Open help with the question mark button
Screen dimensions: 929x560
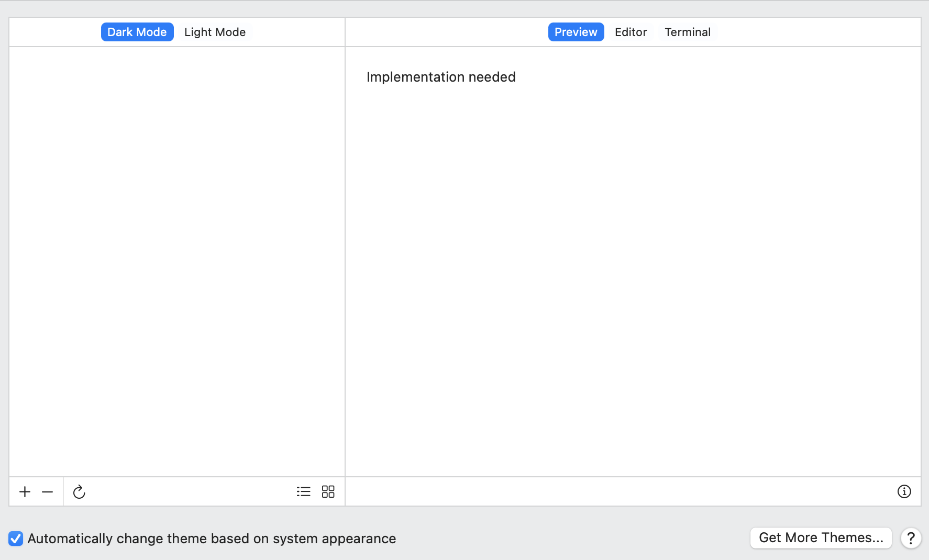coord(911,538)
